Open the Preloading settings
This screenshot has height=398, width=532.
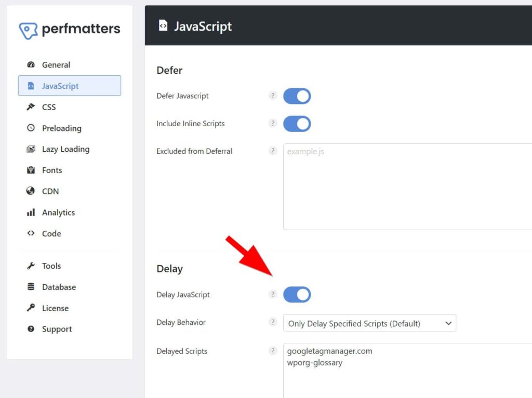61,128
